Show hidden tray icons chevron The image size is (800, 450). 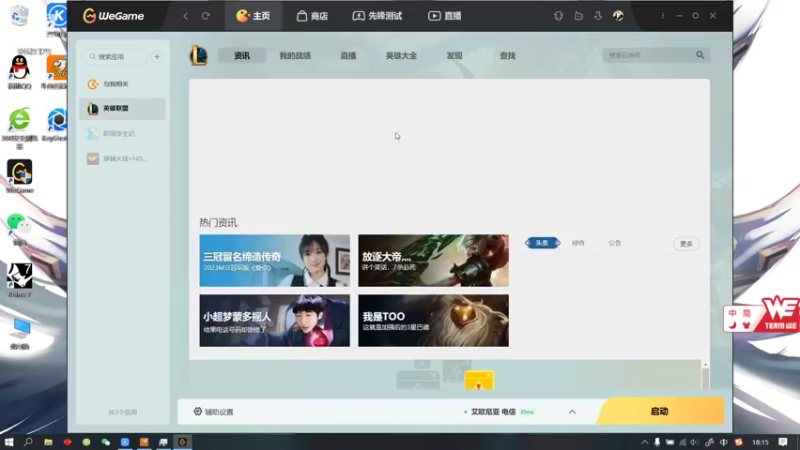coord(644,442)
